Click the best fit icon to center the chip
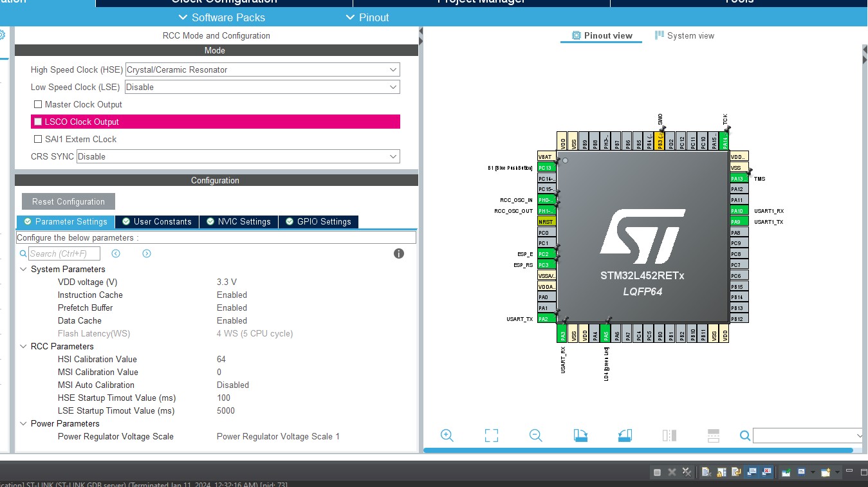This screenshot has width=868, height=487. coord(492,435)
